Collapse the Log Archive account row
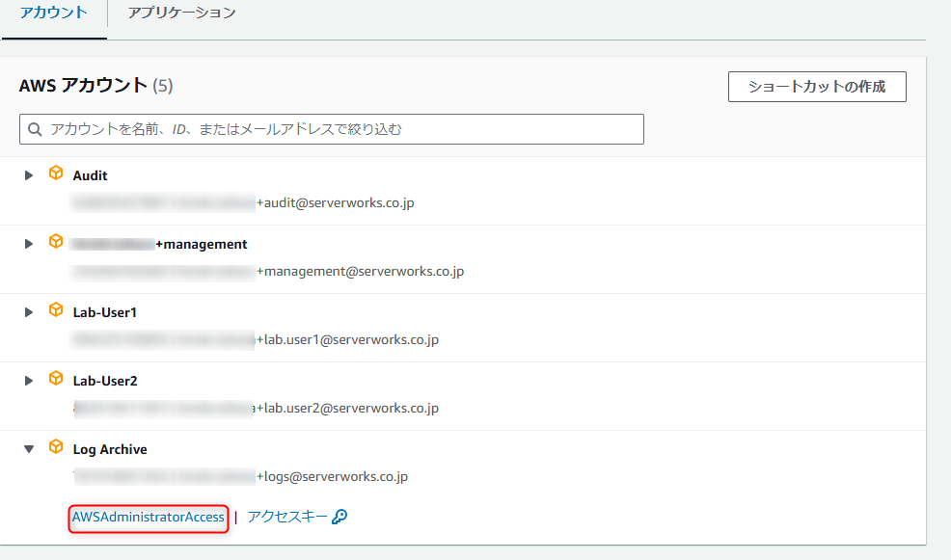 coord(29,449)
